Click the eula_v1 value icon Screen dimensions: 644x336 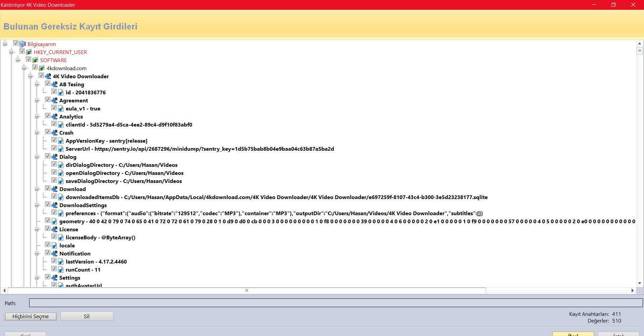[61, 108]
